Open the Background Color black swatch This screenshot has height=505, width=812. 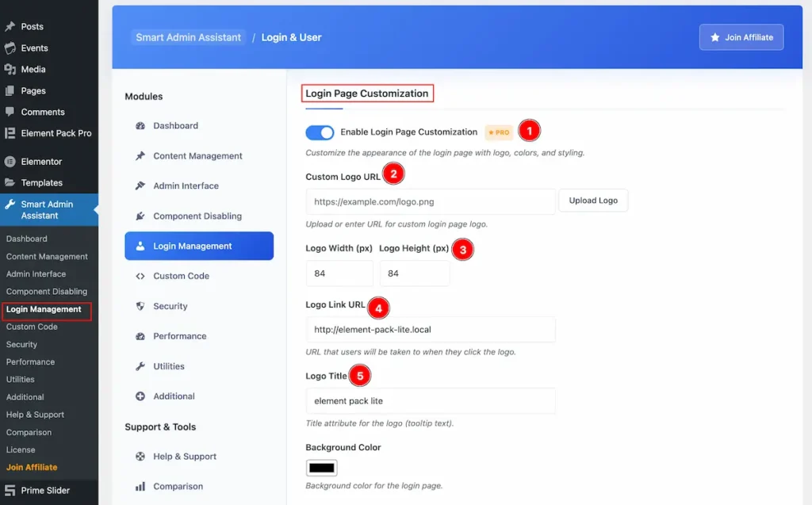322,469
